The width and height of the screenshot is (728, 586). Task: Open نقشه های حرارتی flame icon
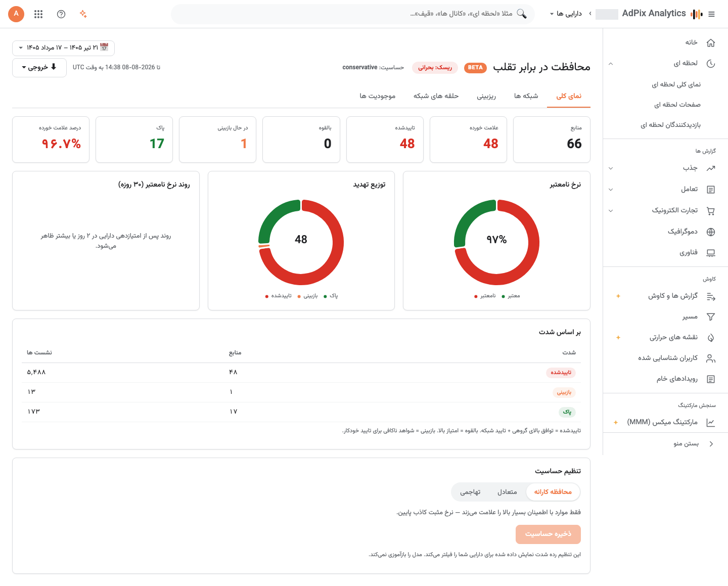coord(711,338)
